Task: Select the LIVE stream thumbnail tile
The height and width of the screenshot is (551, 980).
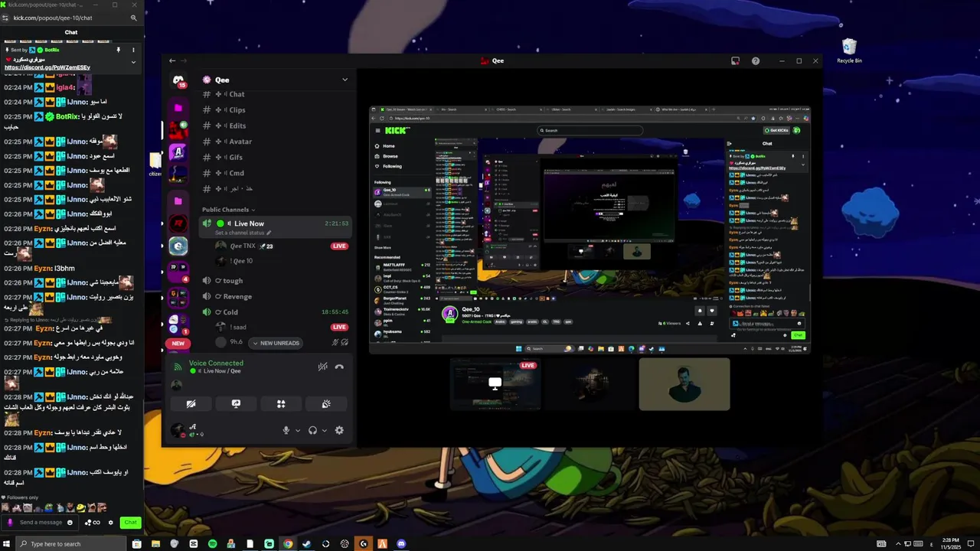Action: (x=495, y=384)
